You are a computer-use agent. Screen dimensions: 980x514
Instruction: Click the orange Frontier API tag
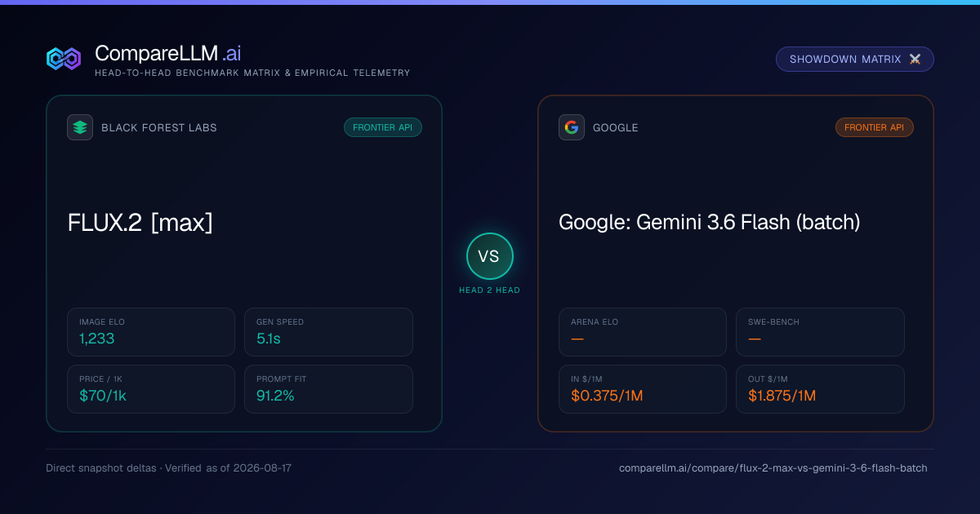pyautogui.click(x=875, y=127)
